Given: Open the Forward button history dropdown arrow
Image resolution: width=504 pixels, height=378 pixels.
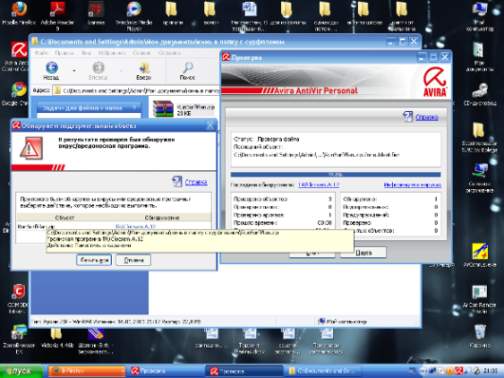Looking at the screenshot, I should 121,71.
